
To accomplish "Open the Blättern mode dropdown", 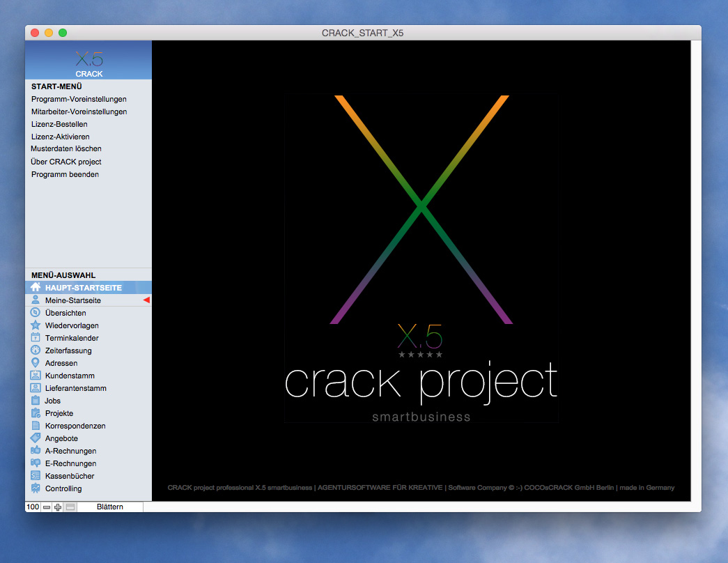I will pos(109,507).
